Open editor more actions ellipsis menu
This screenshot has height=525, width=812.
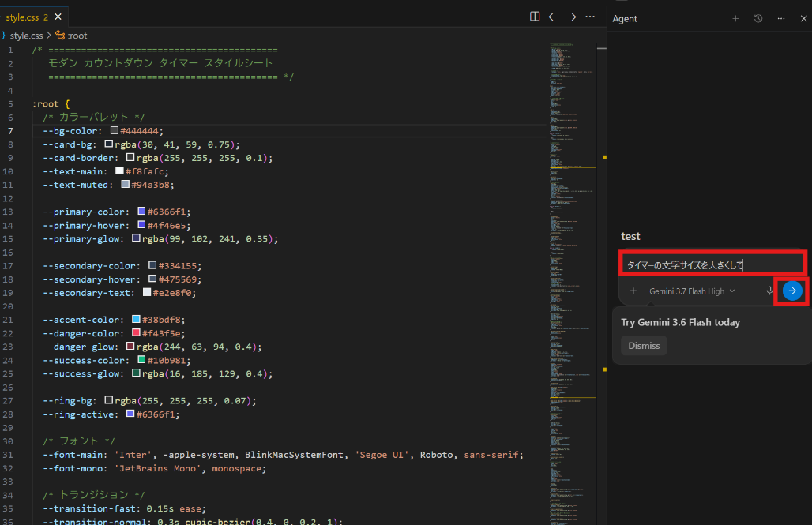pos(590,17)
